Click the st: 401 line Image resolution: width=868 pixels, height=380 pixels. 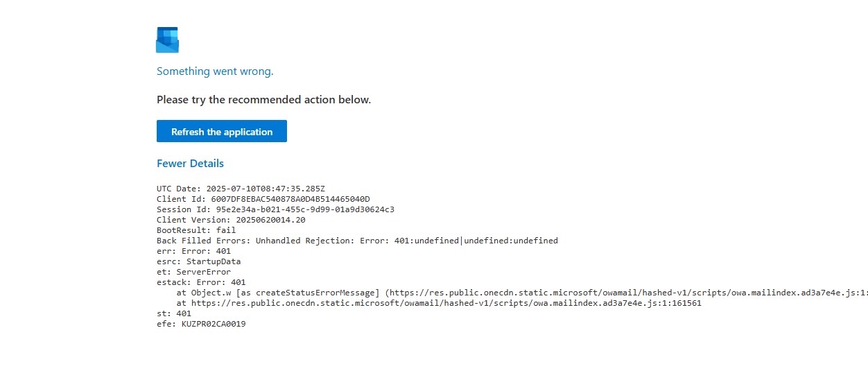(x=174, y=313)
